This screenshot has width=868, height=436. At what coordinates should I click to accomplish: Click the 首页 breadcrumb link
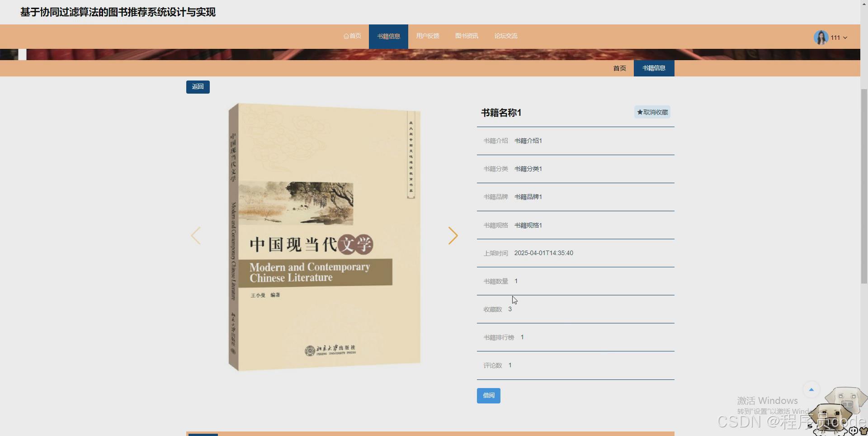(619, 68)
